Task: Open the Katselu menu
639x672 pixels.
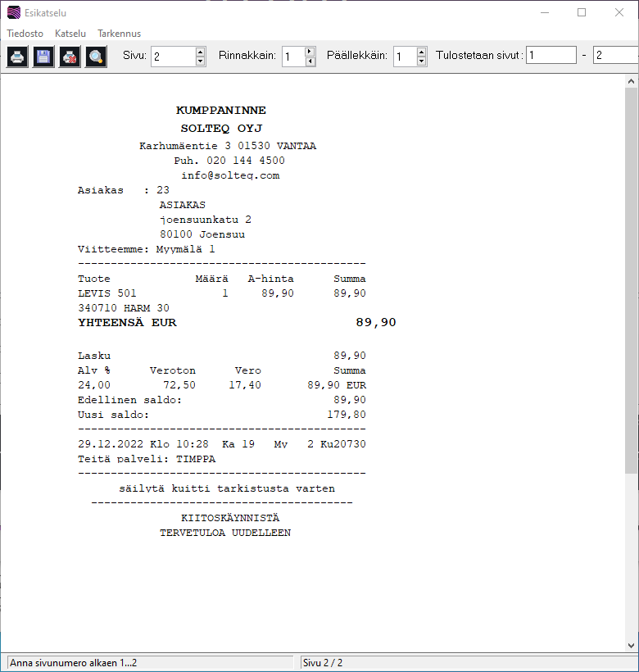Action: point(70,34)
